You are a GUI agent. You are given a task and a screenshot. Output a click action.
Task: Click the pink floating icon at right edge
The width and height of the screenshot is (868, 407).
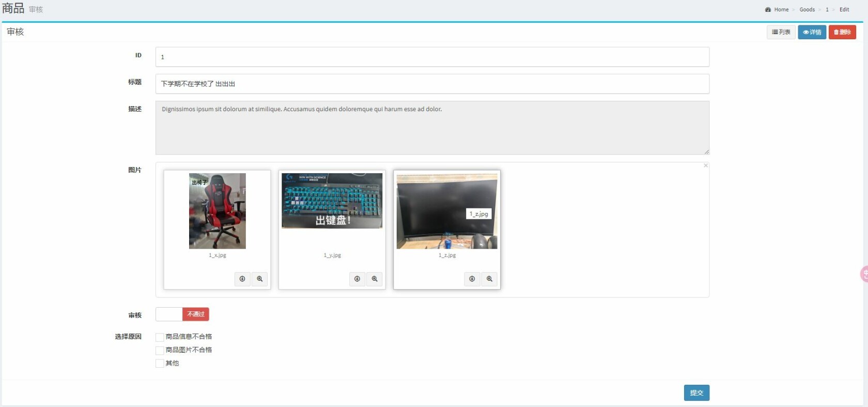point(864,274)
